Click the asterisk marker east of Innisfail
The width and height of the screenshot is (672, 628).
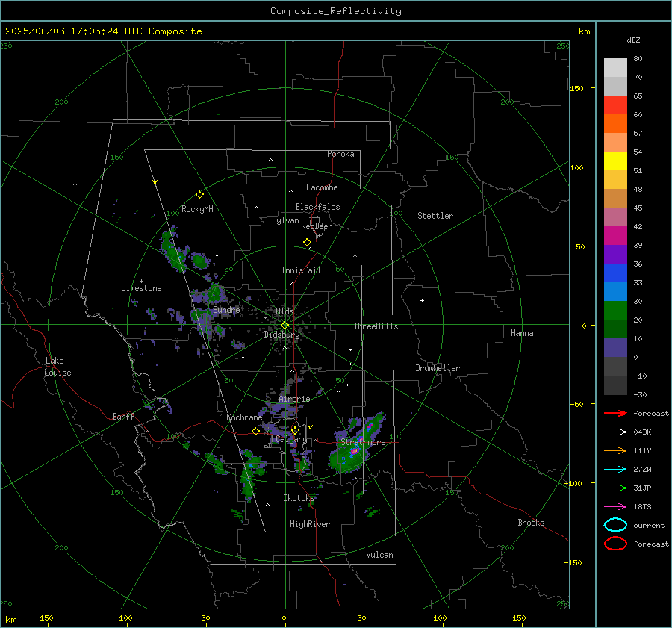(x=355, y=256)
